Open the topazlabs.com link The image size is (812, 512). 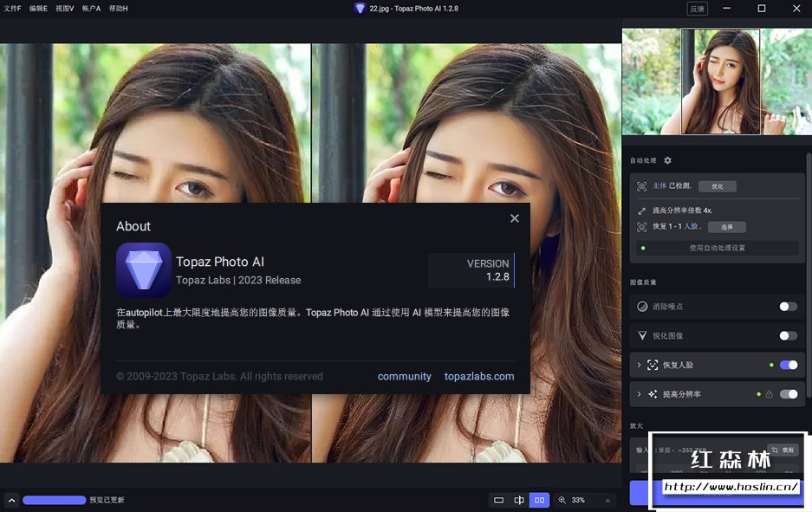click(x=479, y=377)
